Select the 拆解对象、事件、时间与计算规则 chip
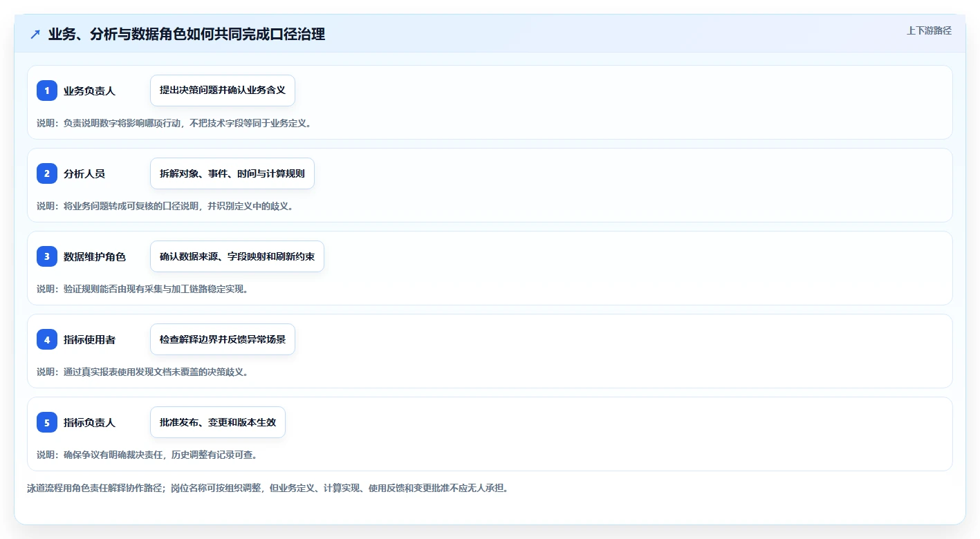 pos(232,173)
